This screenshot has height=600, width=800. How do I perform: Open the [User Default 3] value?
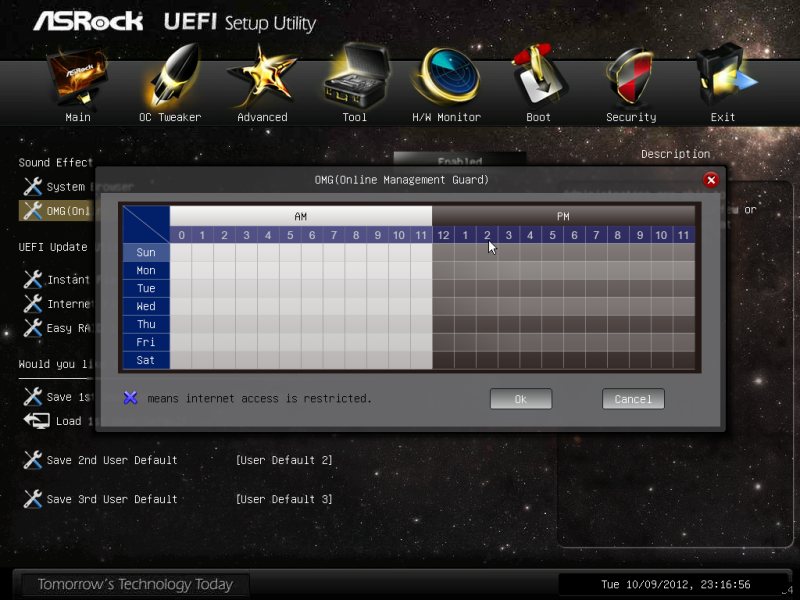(x=284, y=499)
